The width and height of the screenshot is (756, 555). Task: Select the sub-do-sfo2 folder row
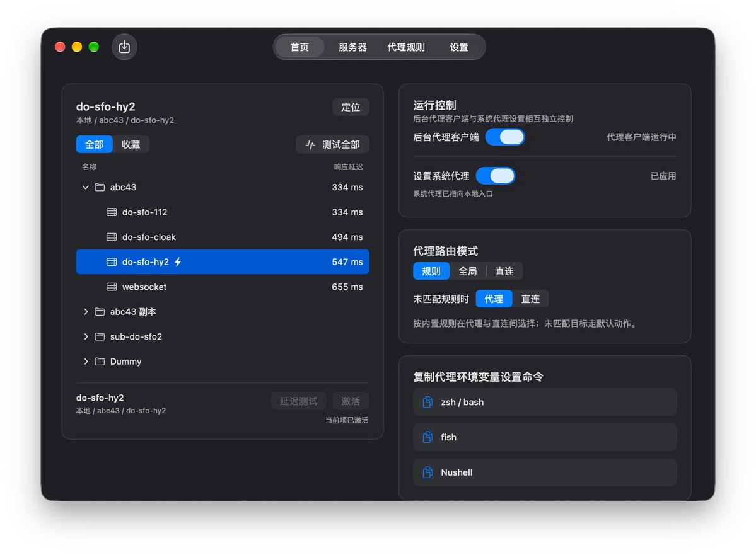point(223,336)
